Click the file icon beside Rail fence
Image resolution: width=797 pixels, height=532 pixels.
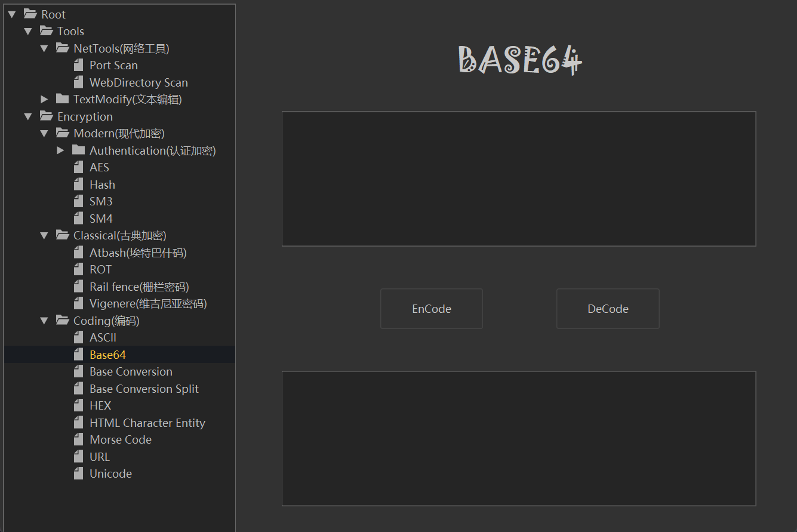[x=78, y=287]
